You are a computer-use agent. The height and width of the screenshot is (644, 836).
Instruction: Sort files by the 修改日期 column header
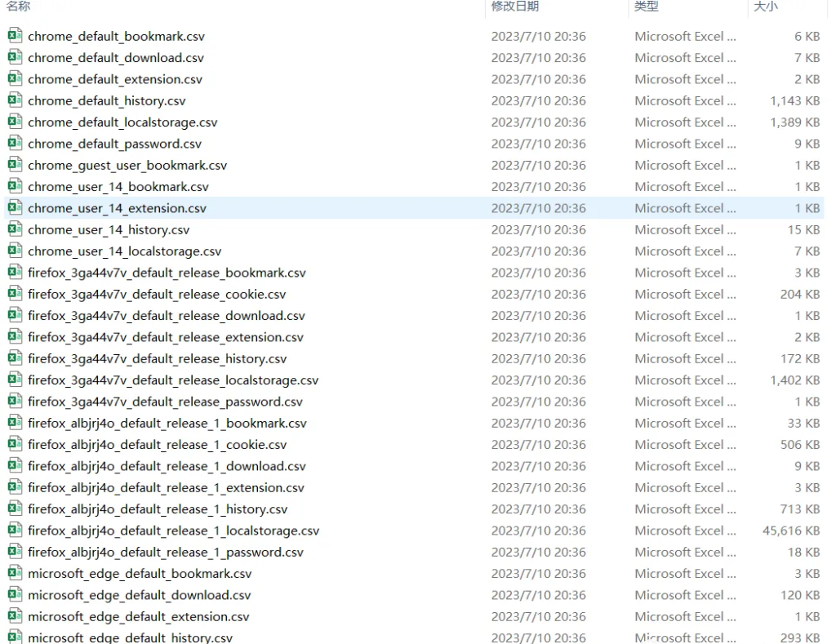pyautogui.click(x=515, y=7)
